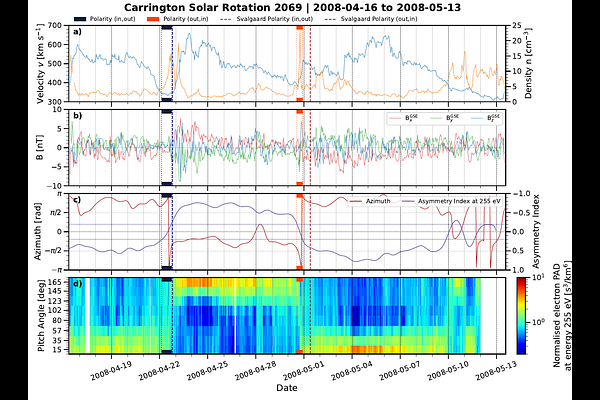Screen dimensions: 600x400
Task: Click the "Azimuth [rad]" axis label
Action: point(38,232)
